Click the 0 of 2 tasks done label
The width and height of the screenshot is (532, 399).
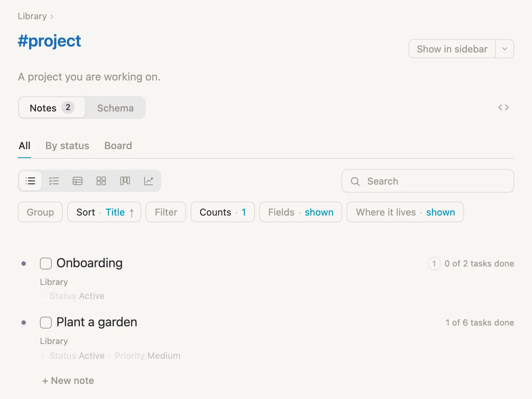479,264
